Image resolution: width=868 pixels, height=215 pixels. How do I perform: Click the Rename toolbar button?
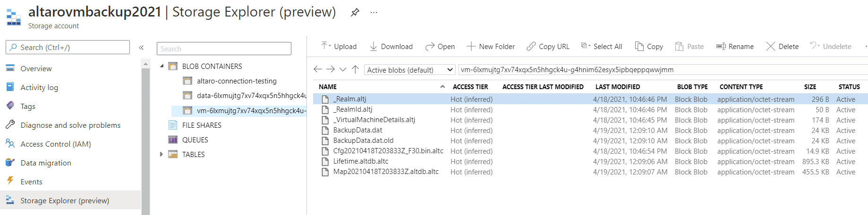click(x=735, y=46)
